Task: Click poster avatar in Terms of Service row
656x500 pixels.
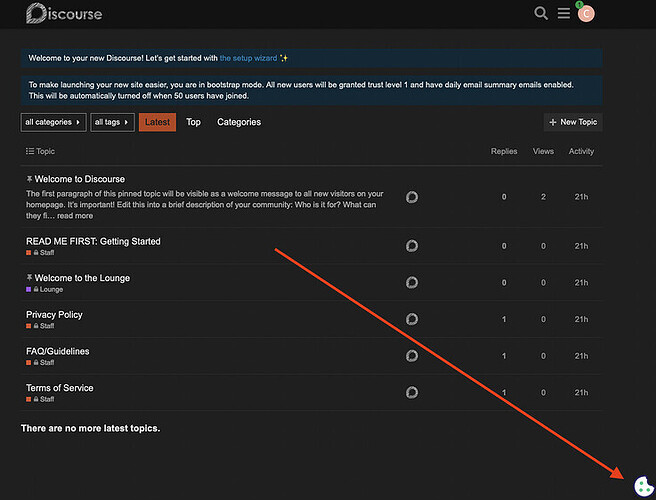Action: (x=412, y=392)
